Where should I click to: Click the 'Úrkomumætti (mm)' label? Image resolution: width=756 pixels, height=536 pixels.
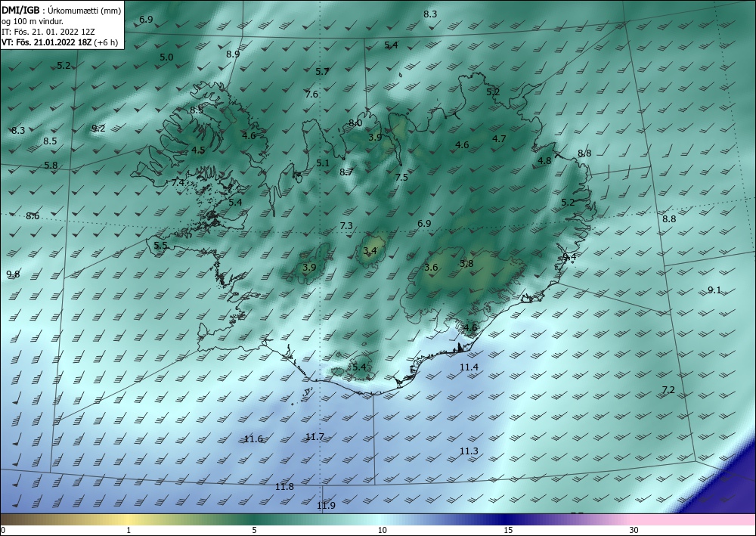pyautogui.click(x=84, y=11)
